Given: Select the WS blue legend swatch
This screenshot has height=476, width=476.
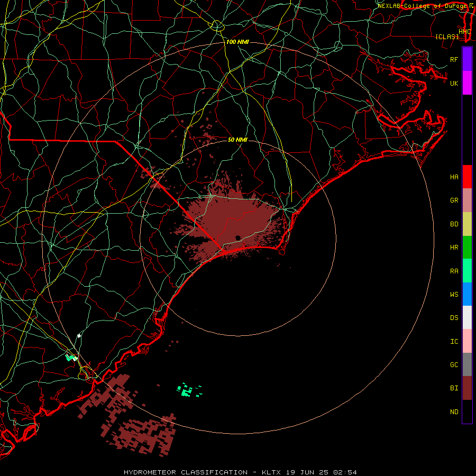Looking at the screenshot, I should pyautogui.click(x=467, y=294).
